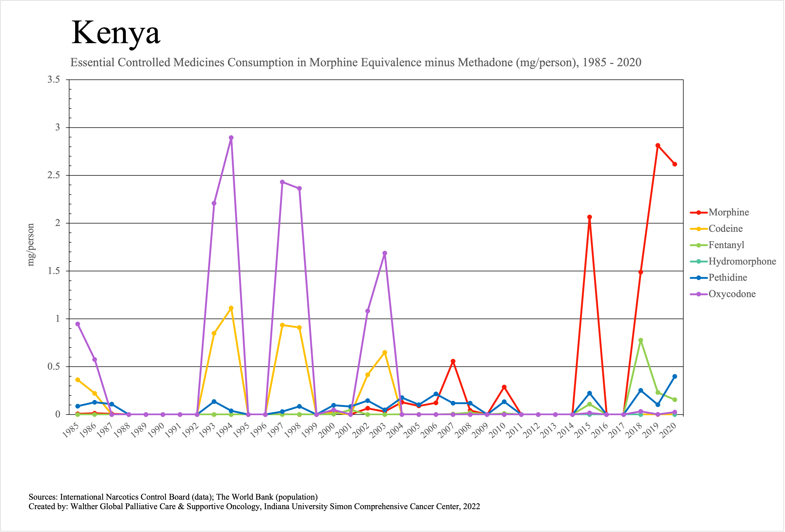Screen dimensions: 785x532
Task: Click the Kenya chart title
Action: click(115, 33)
